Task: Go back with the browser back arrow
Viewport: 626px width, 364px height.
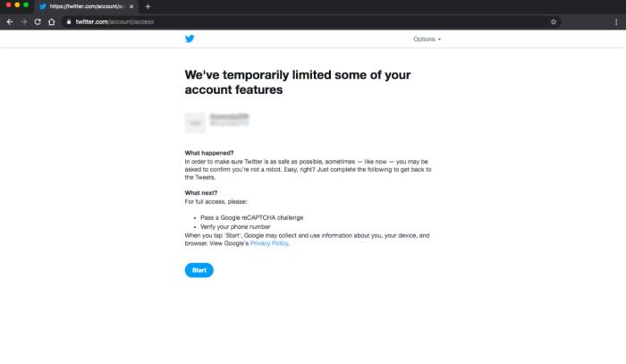Action: point(10,21)
